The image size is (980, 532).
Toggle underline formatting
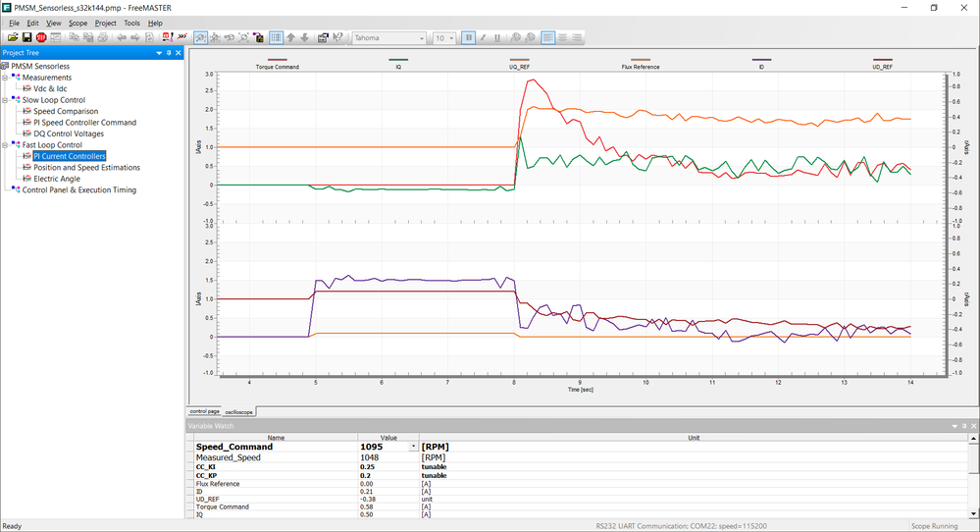click(497, 37)
